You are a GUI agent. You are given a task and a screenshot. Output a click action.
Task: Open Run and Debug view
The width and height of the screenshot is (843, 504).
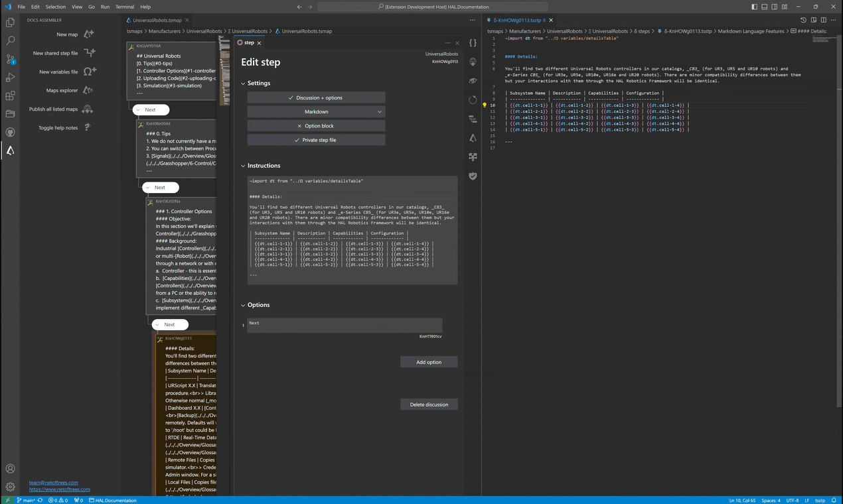(10, 78)
